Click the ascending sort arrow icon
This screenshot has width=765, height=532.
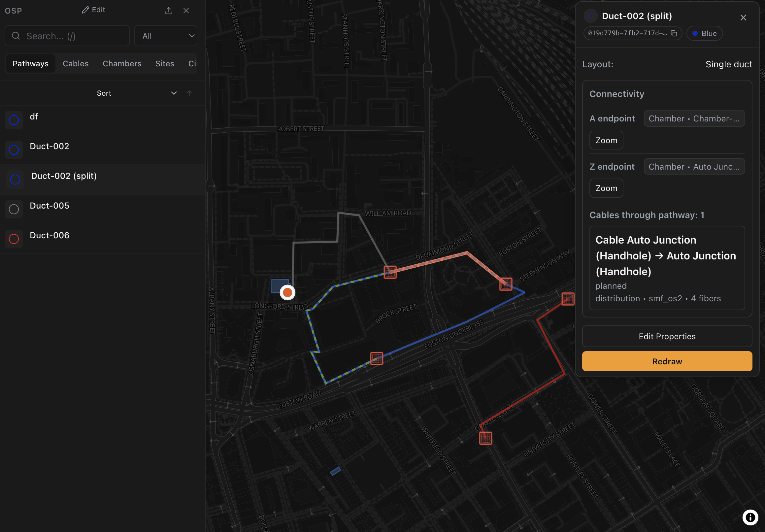pos(189,93)
